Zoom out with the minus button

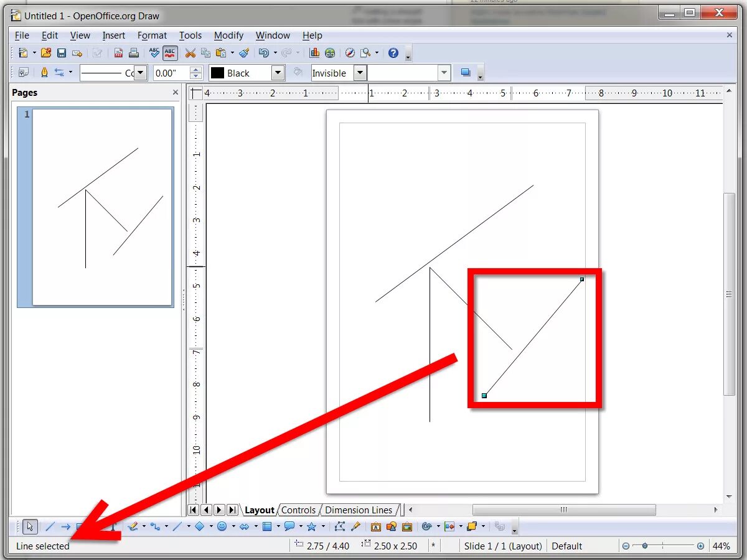click(x=626, y=546)
